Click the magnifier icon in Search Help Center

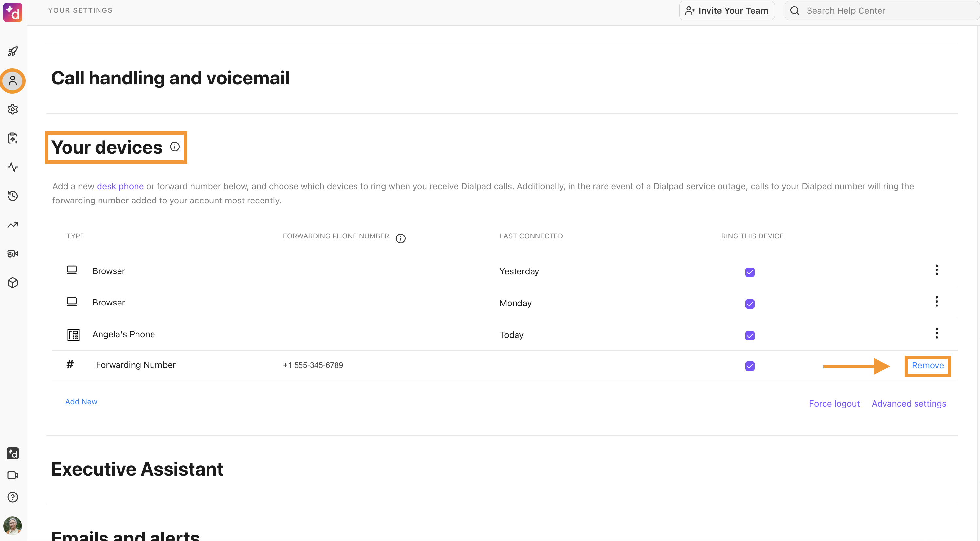(x=794, y=11)
